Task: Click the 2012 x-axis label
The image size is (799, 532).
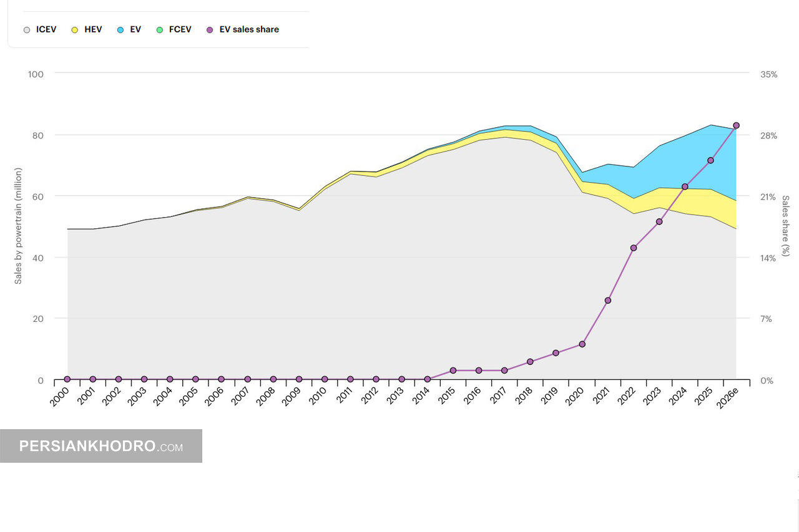Action: click(x=370, y=395)
